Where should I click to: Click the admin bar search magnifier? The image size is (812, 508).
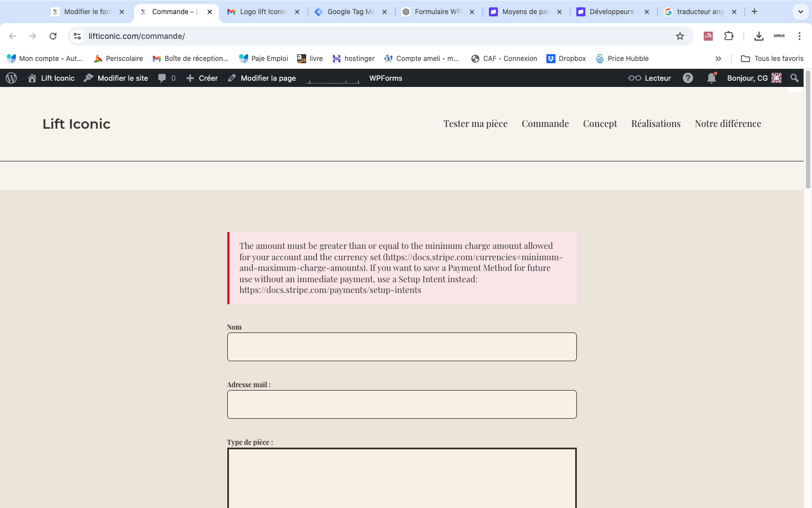click(x=795, y=78)
